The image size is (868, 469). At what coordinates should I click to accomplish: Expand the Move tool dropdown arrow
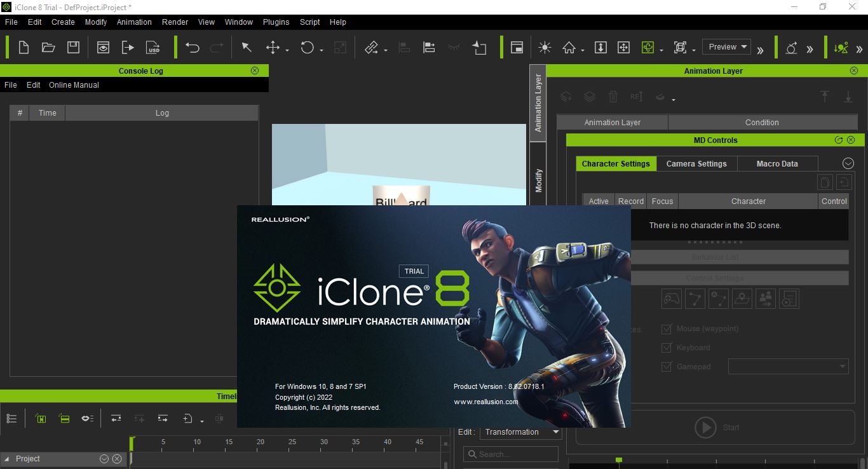point(287,50)
